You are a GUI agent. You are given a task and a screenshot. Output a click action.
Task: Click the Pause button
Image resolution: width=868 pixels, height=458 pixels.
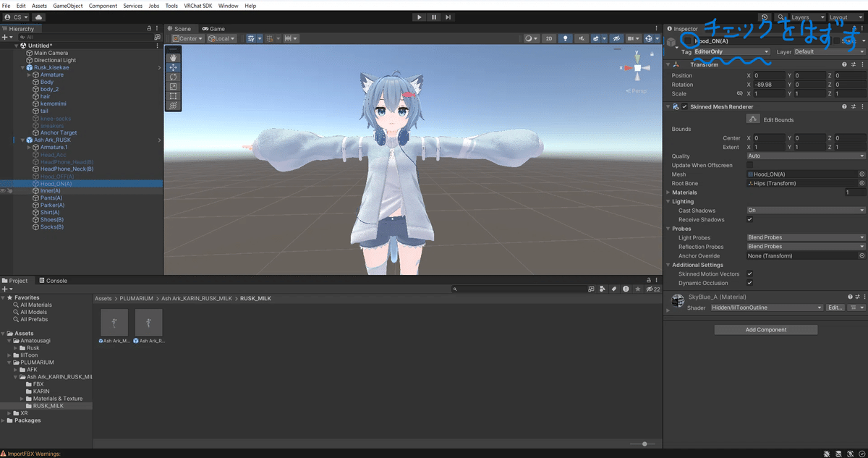(434, 17)
